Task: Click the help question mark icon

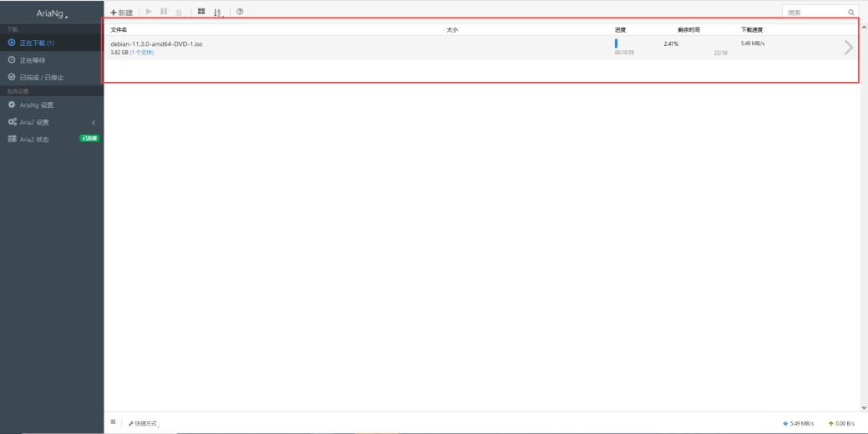Action: tap(240, 12)
